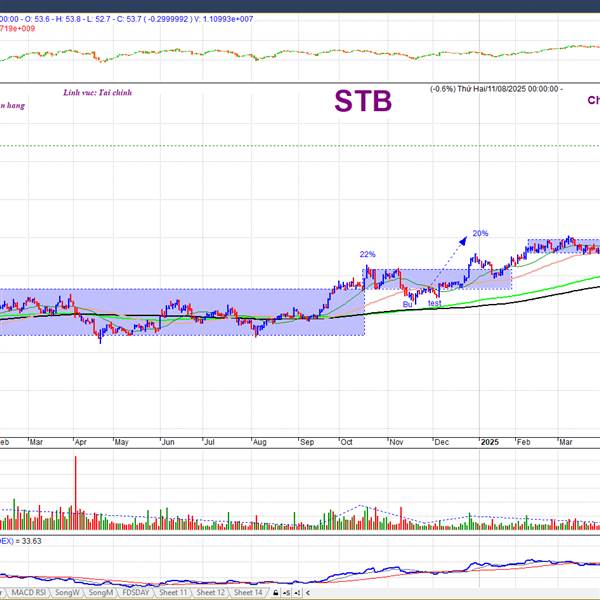Viewport: 600px width, 600px height.
Task: Select the Sheet 12 tab
Action: click(210, 592)
